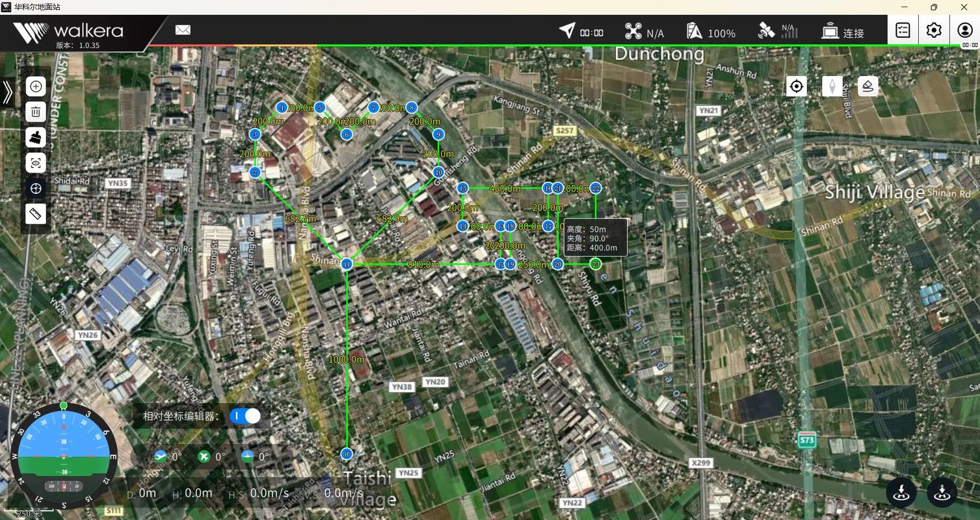The width and height of the screenshot is (980, 520).
Task: Select the broom clear-route tool
Action: (x=36, y=137)
